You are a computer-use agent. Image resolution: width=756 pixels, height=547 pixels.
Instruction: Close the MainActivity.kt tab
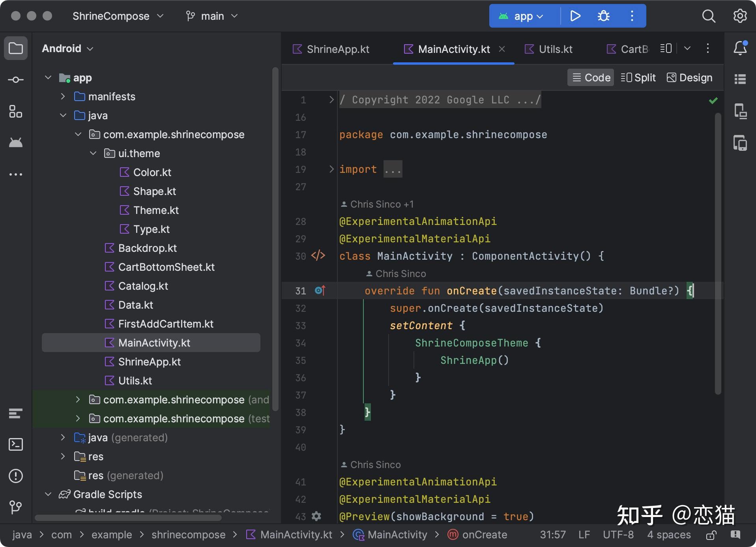pyautogui.click(x=502, y=49)
